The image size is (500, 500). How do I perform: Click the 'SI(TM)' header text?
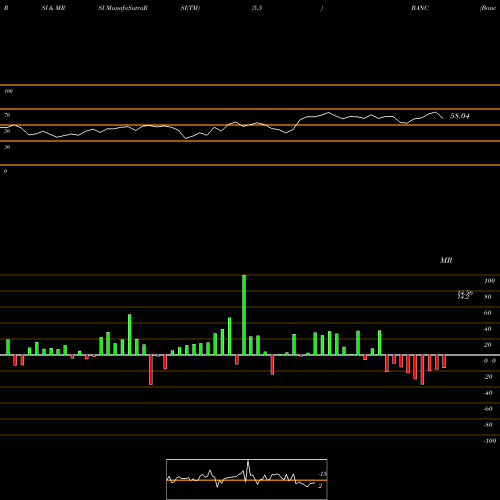click(190, 8)
